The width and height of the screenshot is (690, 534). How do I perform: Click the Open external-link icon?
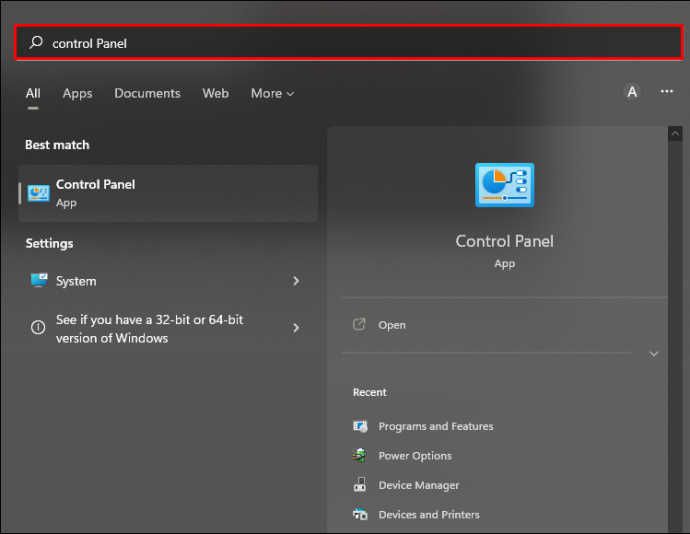pos(359,324)
